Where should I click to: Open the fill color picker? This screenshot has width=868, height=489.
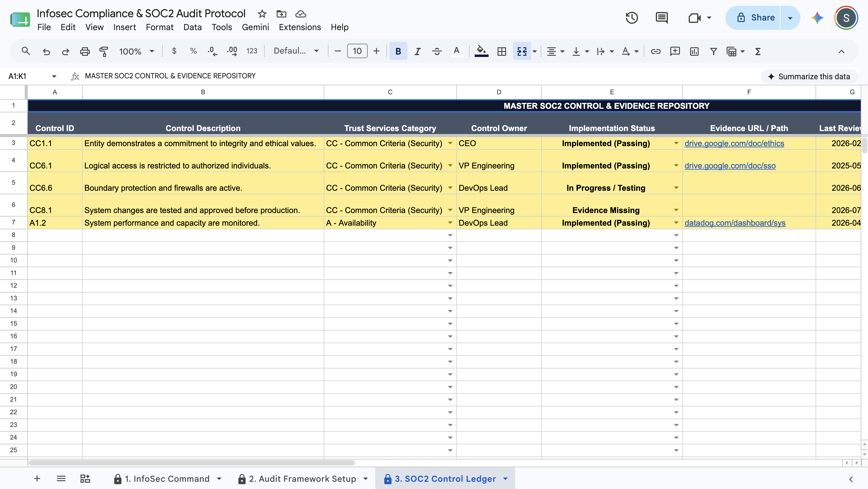point(481,51)
